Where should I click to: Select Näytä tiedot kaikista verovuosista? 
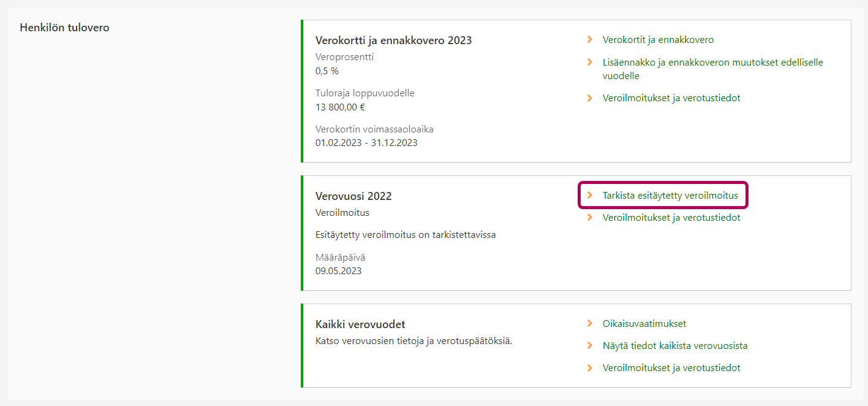coord(675,346)
